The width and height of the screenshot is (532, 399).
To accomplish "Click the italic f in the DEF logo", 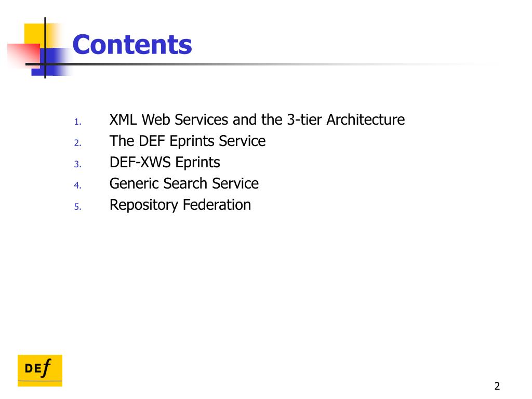I will 46,368.
